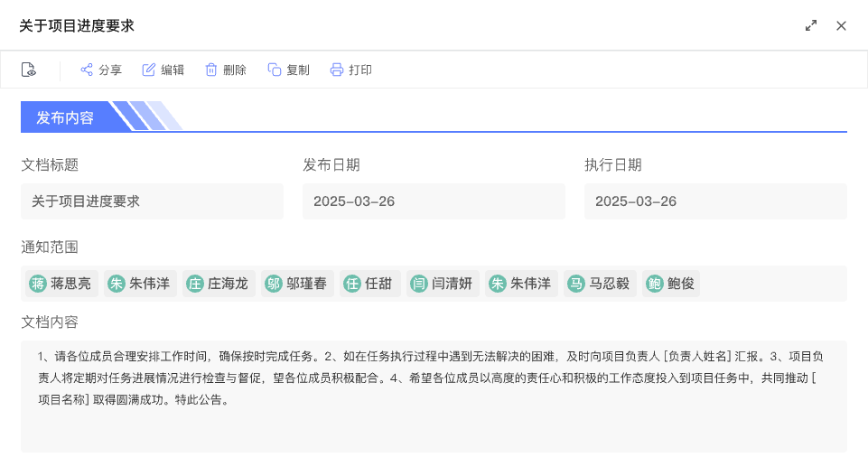Click the printer icon beside 打印
The height and width of the screenshot is (476, 868).
click(337, 70)
